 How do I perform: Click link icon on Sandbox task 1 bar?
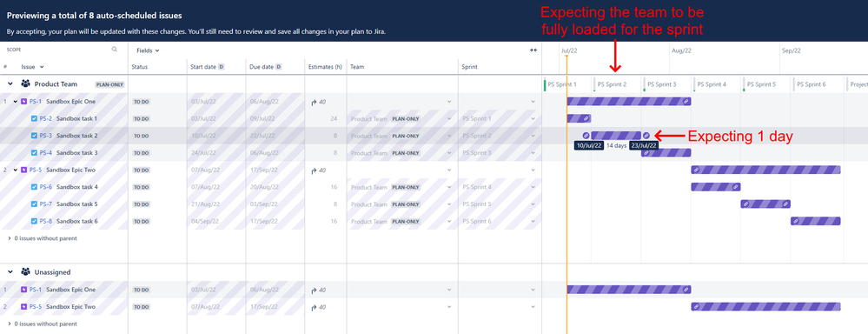[x=586, y=118]
